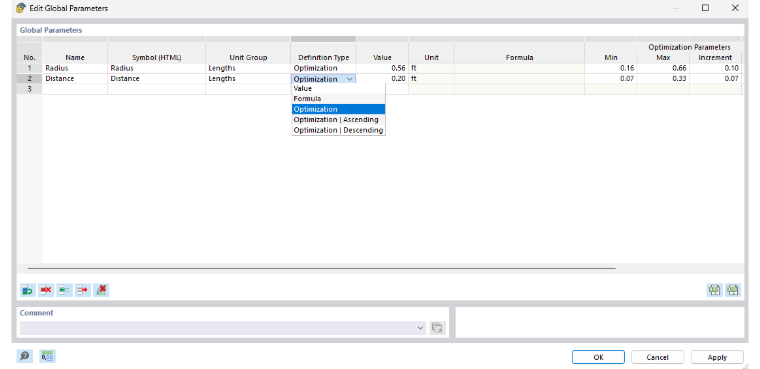Screen dimensions: 760x369
Task: Click the 0.56 value cell
Action: pos(382,68)
